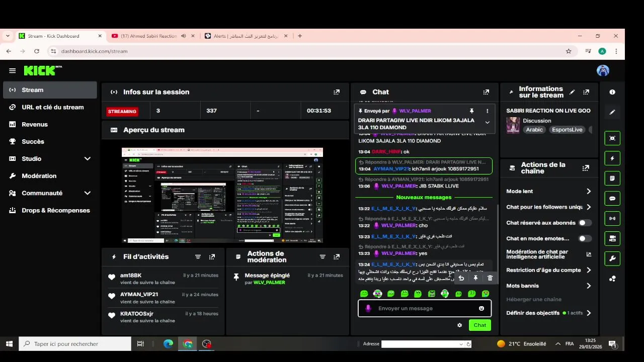Screen dimensions: 644x362
Task: Open Modération in the sidebar
Action: [x=49, y=176]
